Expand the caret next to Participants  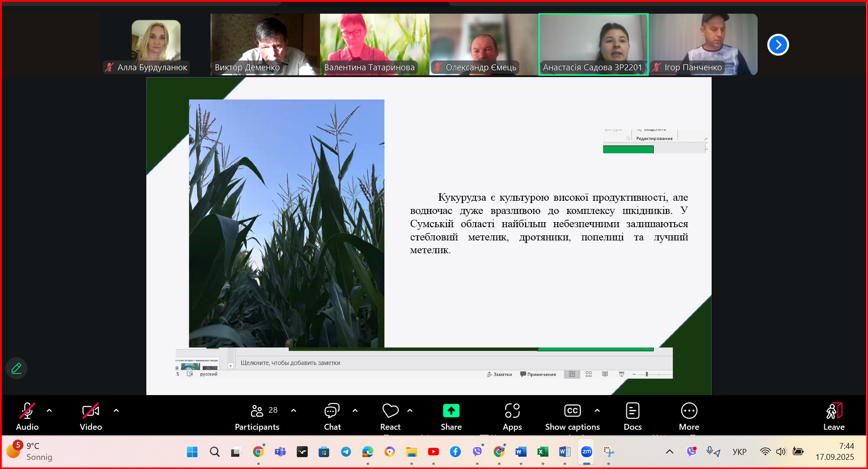click(294, 411)
